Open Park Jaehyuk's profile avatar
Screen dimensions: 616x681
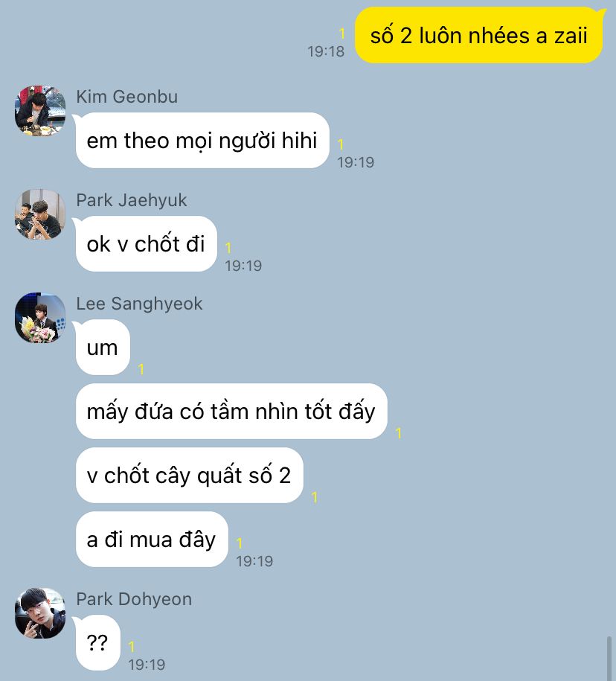[x=40, y=214]
